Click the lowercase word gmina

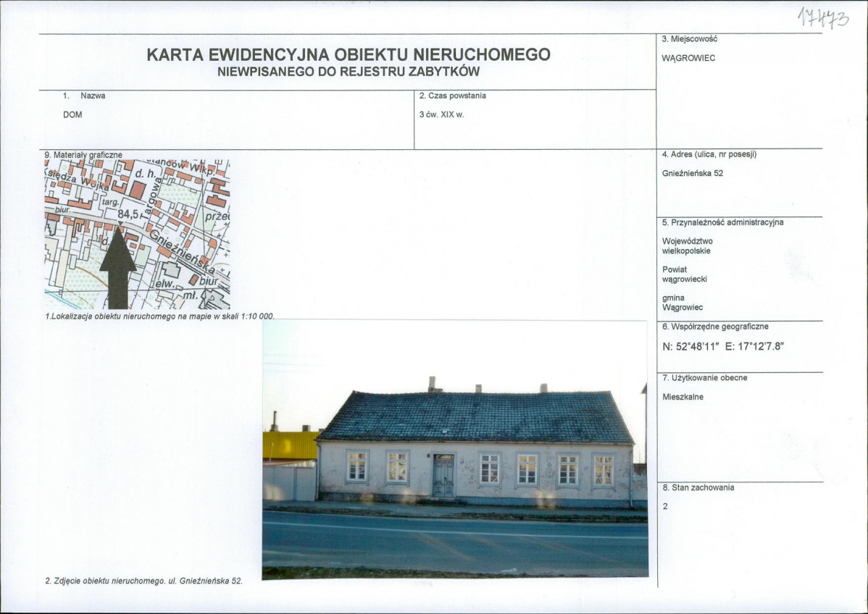pos(673,298)
